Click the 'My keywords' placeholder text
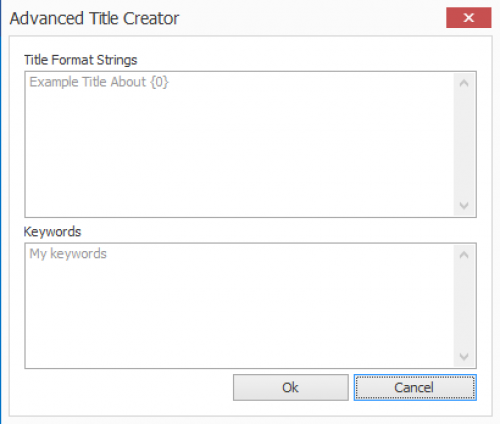Image resolution: width=500 pixels, height=424 pixels. [x=68, y=254]
